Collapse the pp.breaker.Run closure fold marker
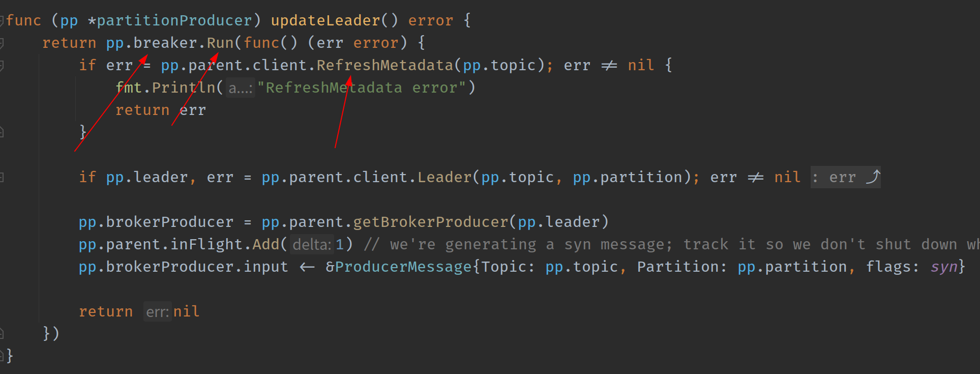The height and width of the screenshot is (374, 980). tap(2, 43)
